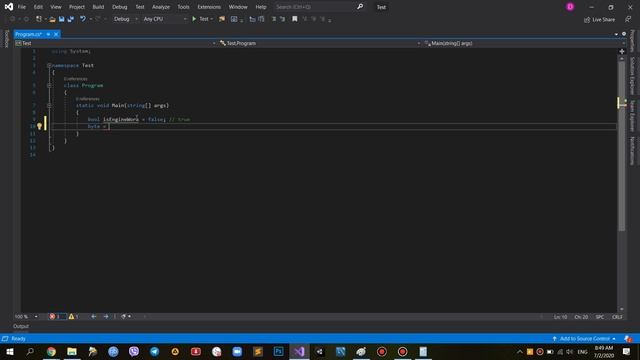The height and width of the screenshot is (360, 640).
Task: Open the Tools menu
Action: click(x=183, y=7)
